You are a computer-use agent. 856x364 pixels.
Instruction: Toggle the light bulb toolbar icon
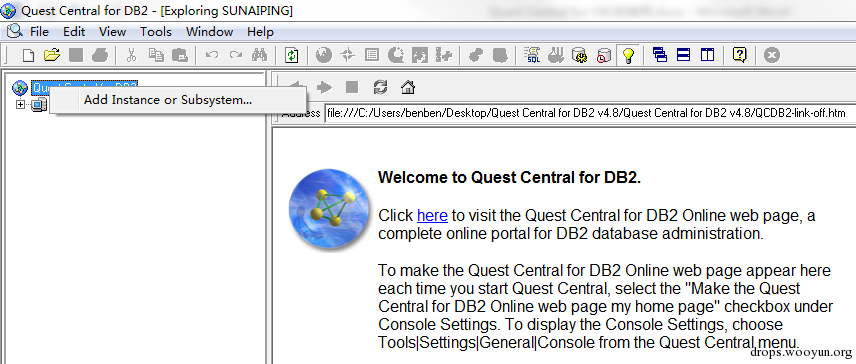pyautogui.click(x=628, y=55)
